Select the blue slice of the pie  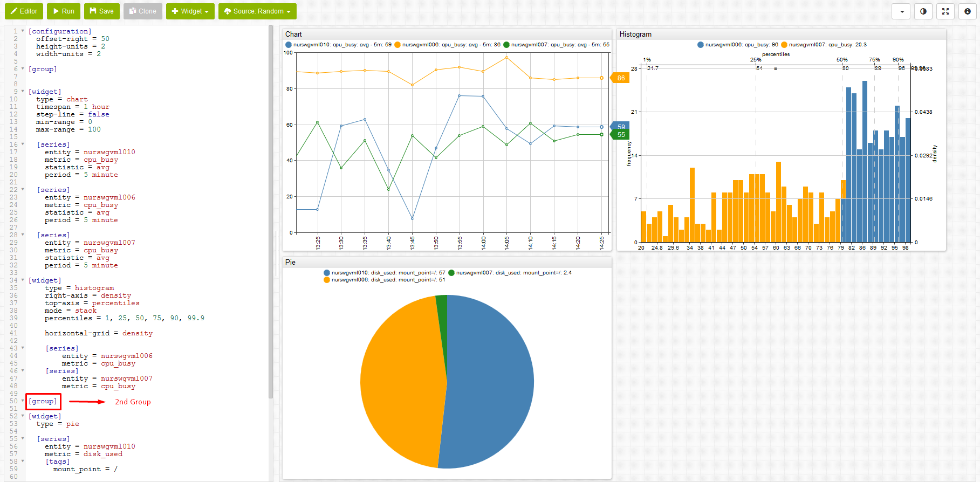(491, 383)
